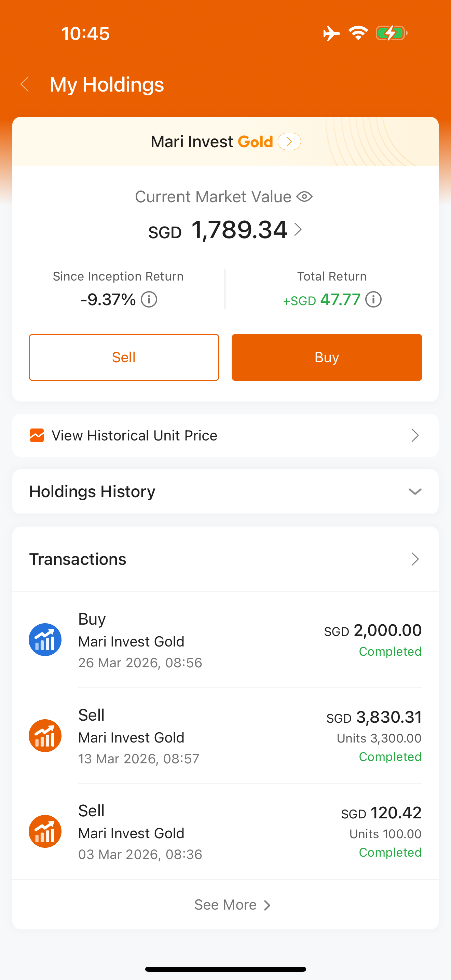Tap the 03 Mar Sell transaction icon
Screen dimensions: 451x980
tap(45, 831)
